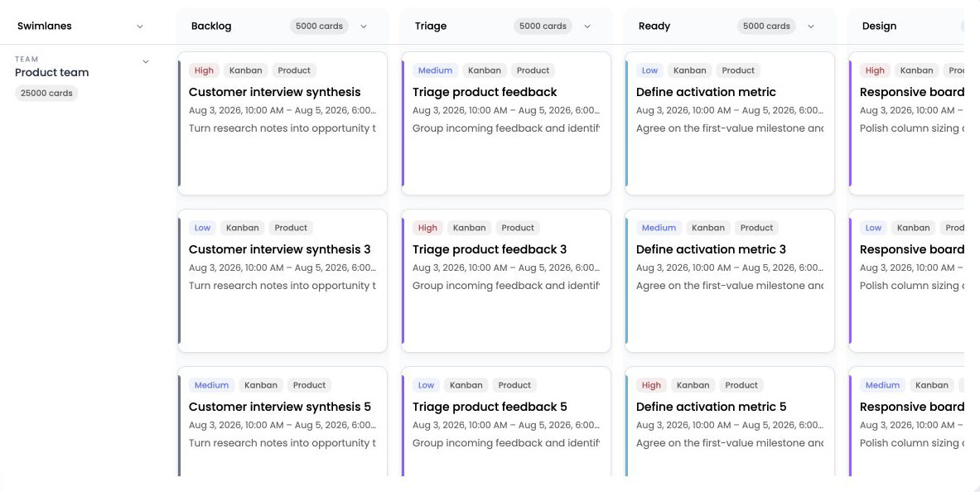Click Low tag on Define activation metric
The image size is (980, 492).
(650, 70)
